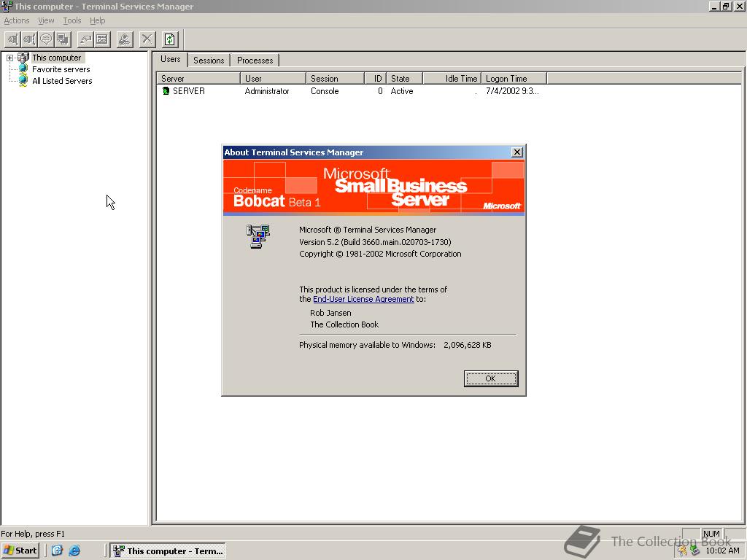Click the Administrator user cell

267,91
